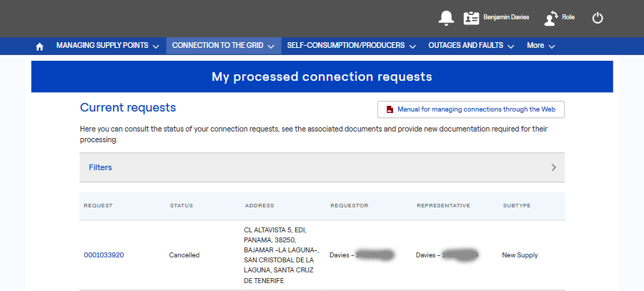Open the Outages and Faults menu

pyautogui.click(x=470, y=46)
